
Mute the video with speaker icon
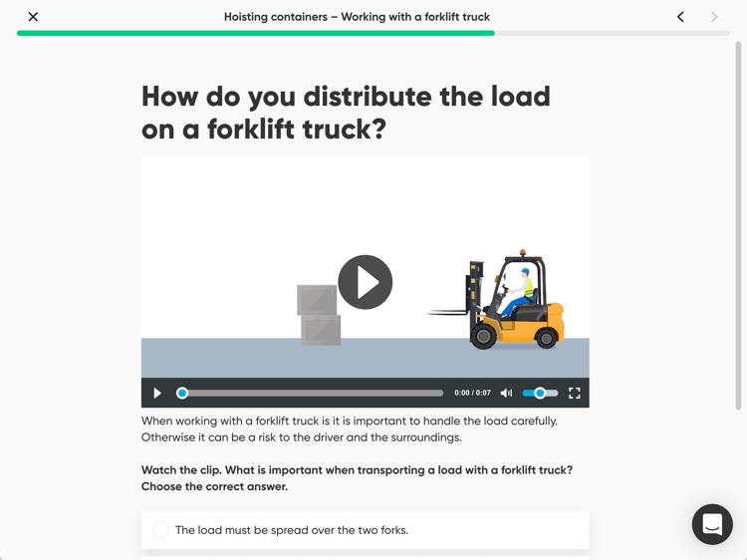[506, 394]
